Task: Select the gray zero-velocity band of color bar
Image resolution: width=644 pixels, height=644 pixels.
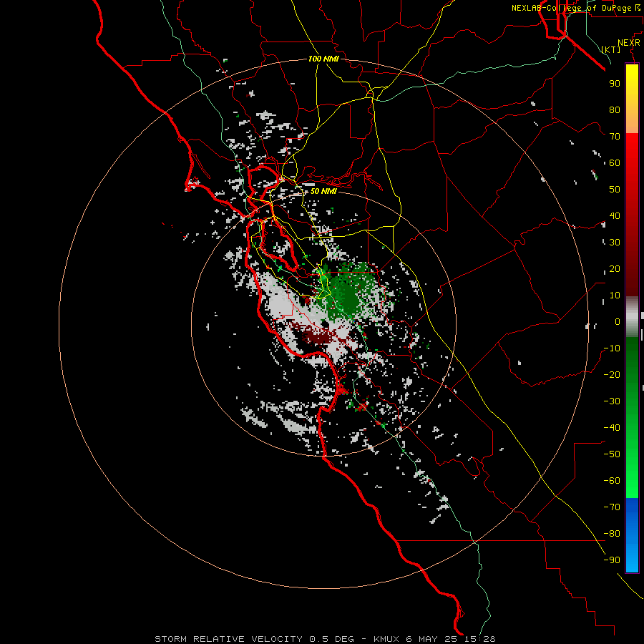Action: (x=632, y=317)
